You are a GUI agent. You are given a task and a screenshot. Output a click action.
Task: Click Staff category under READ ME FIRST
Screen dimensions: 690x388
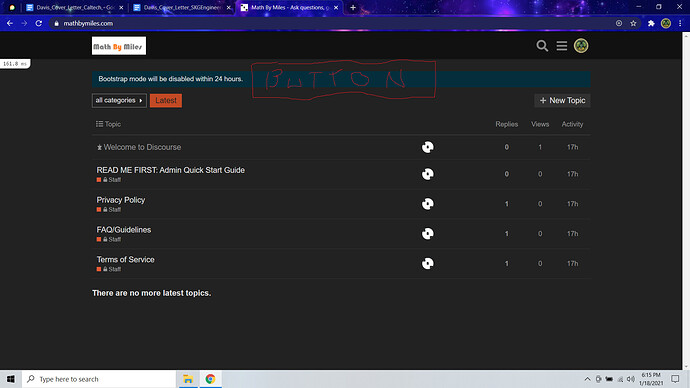(x=109, y=179)
